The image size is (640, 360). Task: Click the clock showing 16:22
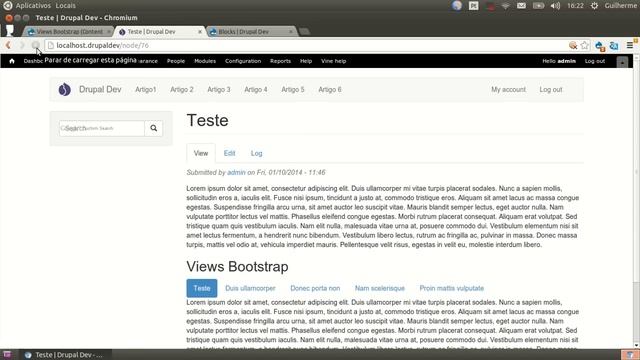pyautogui.click(x=575, y=6)
